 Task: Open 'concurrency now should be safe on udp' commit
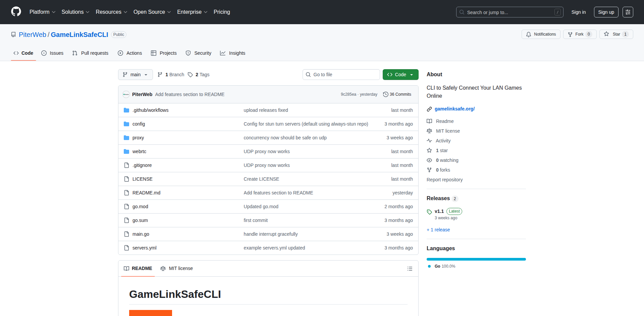click(285, 138)
